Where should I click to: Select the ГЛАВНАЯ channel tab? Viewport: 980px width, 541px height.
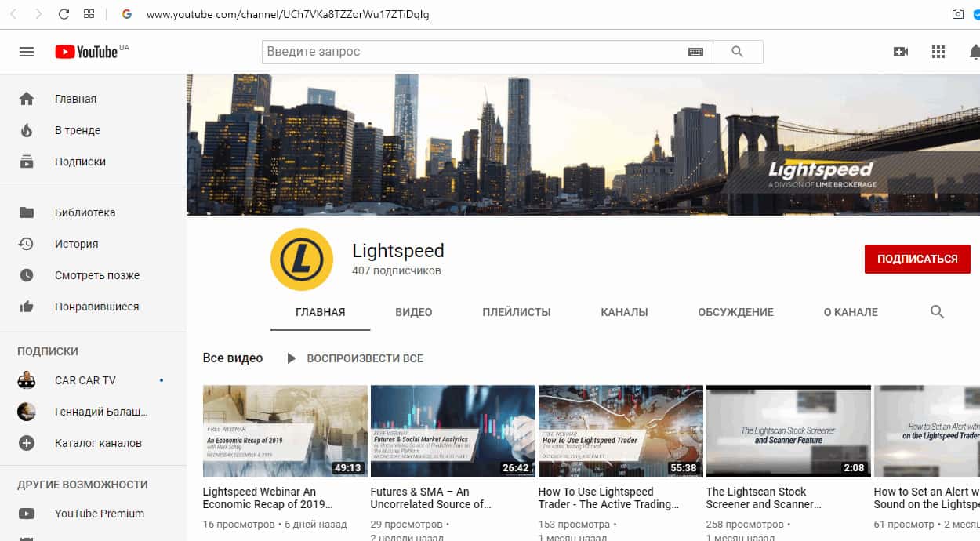320,312
